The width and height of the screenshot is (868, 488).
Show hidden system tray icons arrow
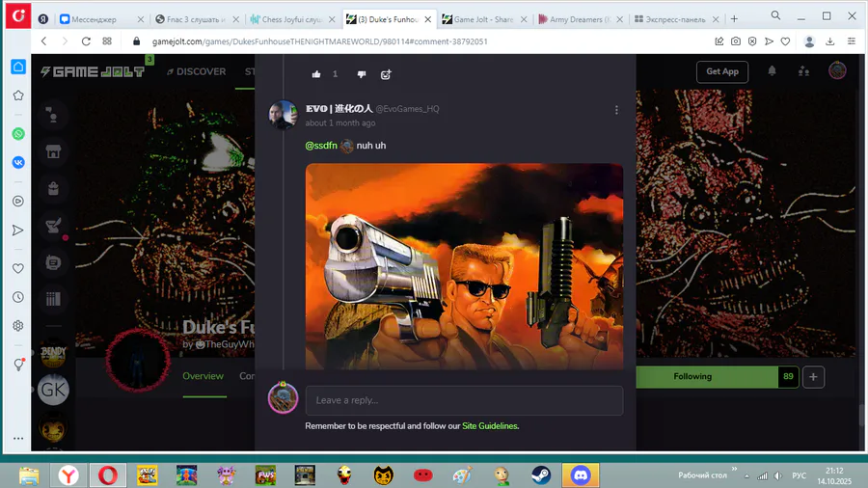[746, 475]
